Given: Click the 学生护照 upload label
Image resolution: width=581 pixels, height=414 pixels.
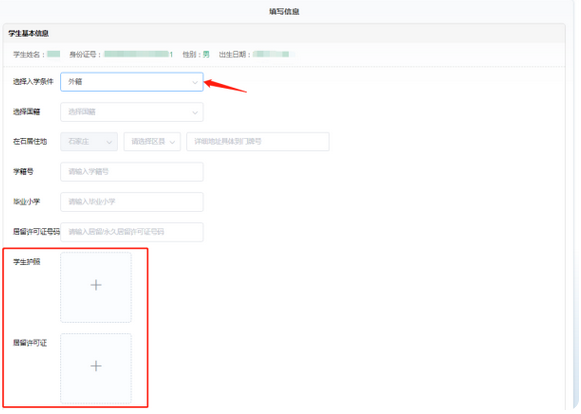Looking at the screenshot, I should tap(27, 262).
